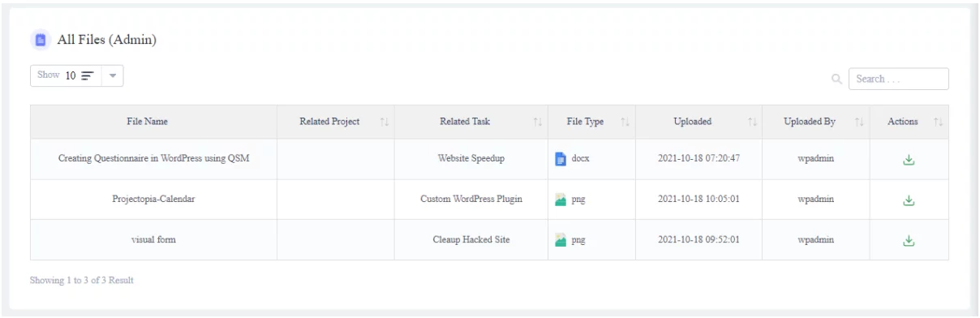Select the Website Speedup task cell
The width and height of the screenshot is (980, 318).
pos(471,159)
